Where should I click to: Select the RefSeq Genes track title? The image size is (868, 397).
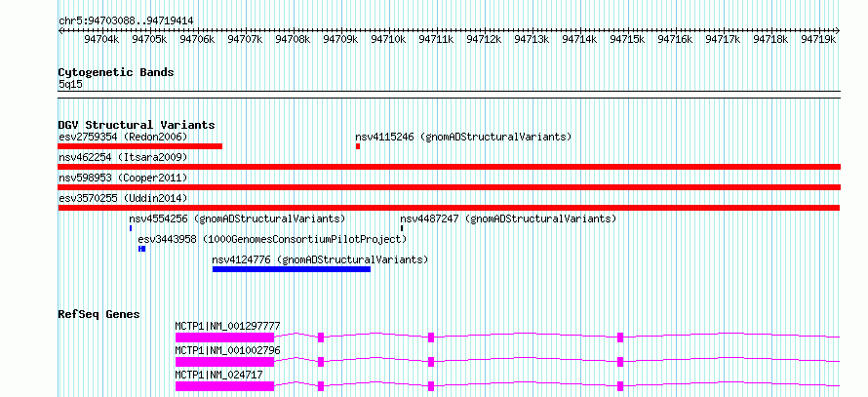99,315
